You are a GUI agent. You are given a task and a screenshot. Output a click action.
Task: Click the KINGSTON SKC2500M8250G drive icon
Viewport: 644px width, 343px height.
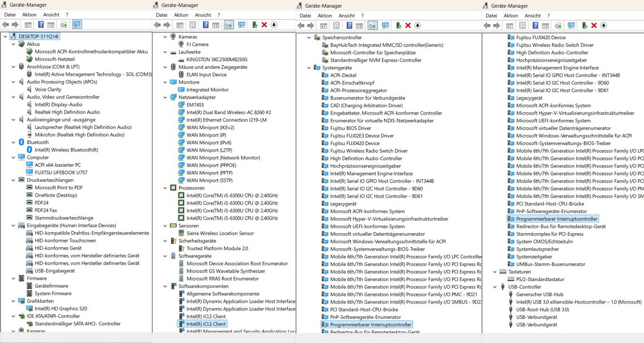181,59
